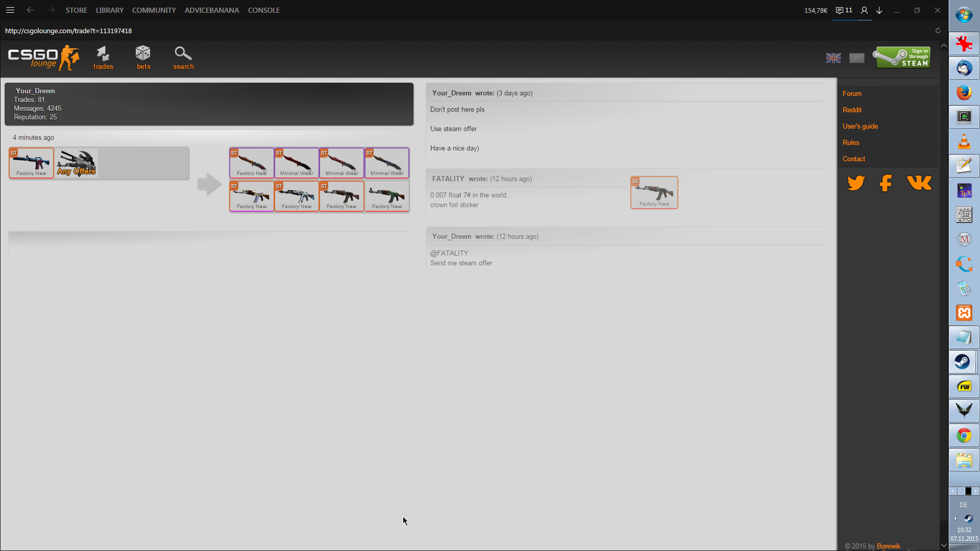Open the Facebook social icon
Image resolution: width=980 pixels, height=551 pixels.
(886, 183)
